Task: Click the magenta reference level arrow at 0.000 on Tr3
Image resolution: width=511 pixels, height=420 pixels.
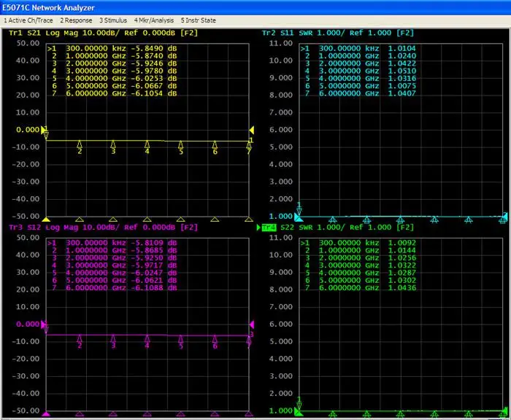Action: tap(42, 324)
